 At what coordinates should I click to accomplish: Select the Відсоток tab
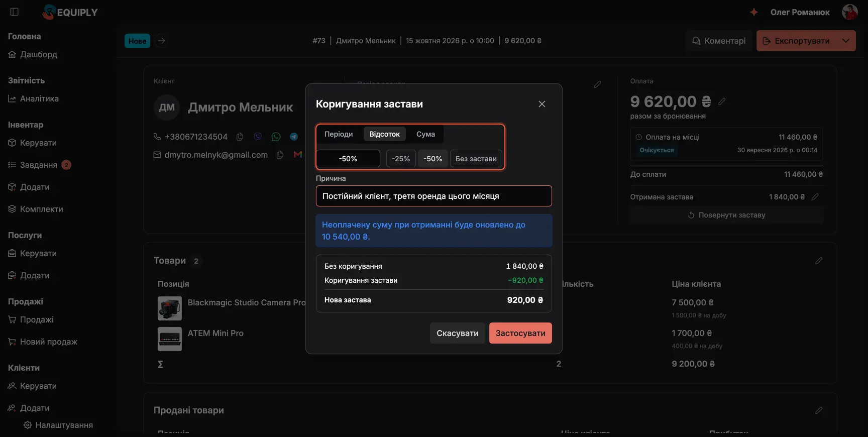(385, 134)
